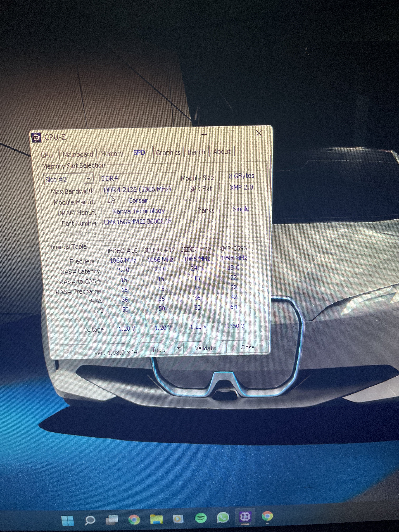Click the CPU-Z taskbar icon

[245, 516]
